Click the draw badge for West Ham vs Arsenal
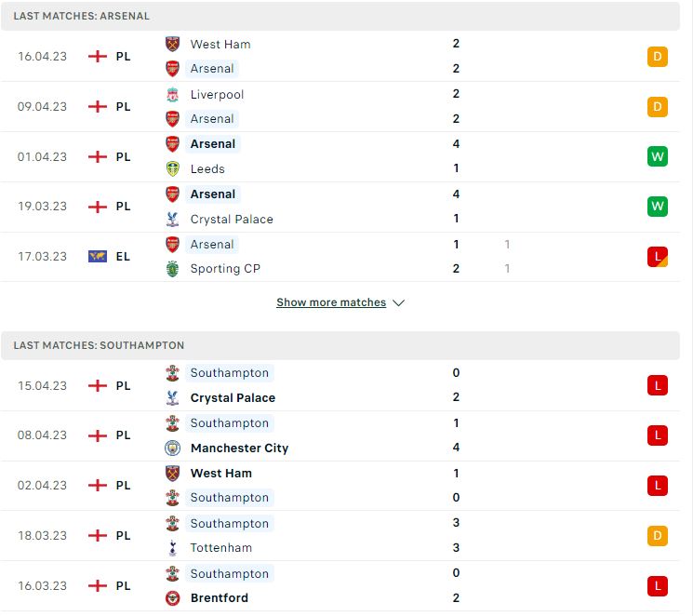Screen dimensions: 693x616 658,57
